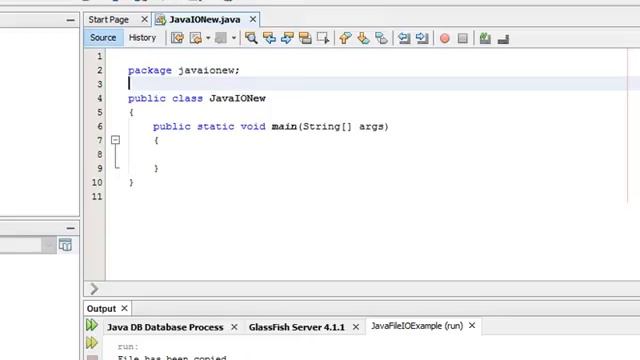640x360 pixels.
Task: Open the Java DB Database Process tab
Action: tap(165, 327)
